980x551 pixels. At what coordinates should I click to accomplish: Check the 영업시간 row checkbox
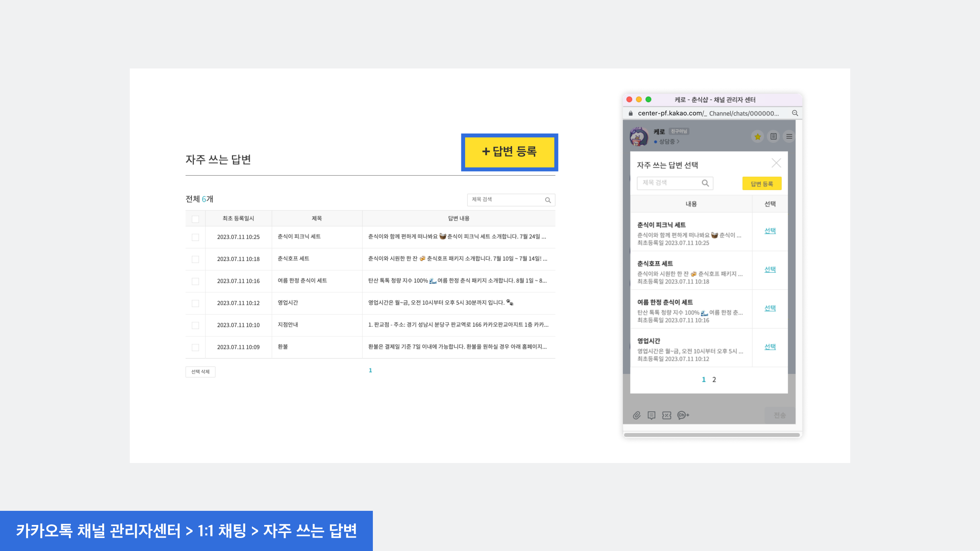click(195, 303)
